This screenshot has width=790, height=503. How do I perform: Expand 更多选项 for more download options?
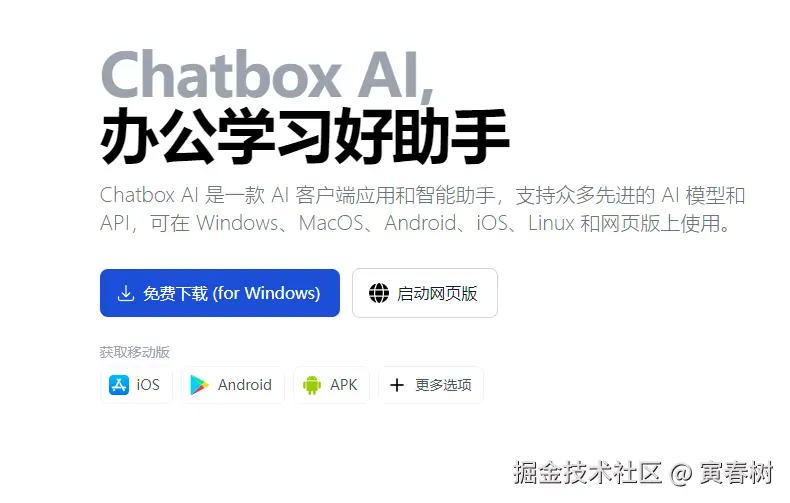point(431,385)
